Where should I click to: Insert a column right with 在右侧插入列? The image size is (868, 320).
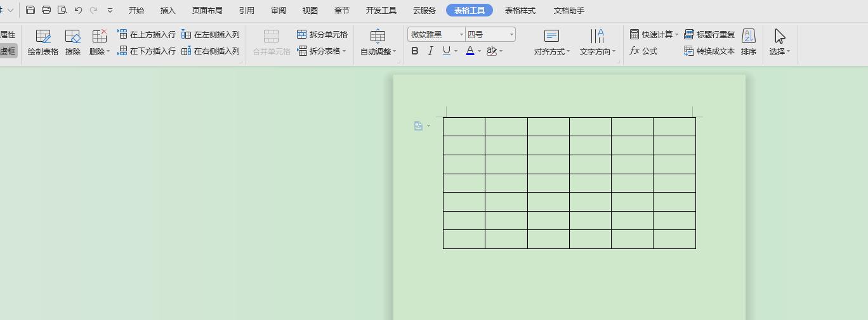point(211,51)
